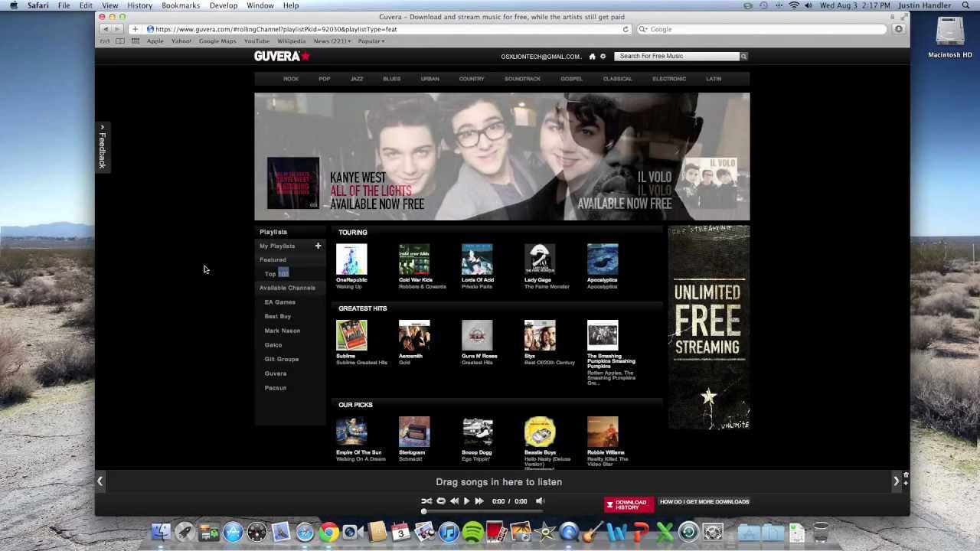The height and width of the screenshot is (551, 980).
Task: Open Lady Gaga The Fame Monster album
Action: 540,259
